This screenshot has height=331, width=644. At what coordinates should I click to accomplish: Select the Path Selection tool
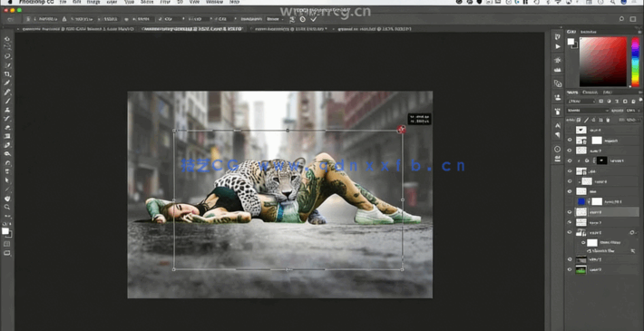[x=7, y=180]
